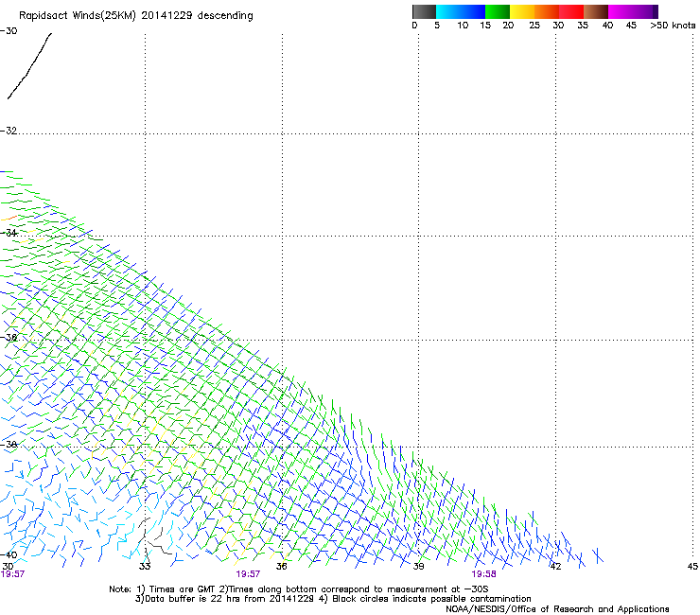The width and height of the screenshot is (700, 615).
Task: Click the longitude axis label '42'
Action: [x=555, y=567]
